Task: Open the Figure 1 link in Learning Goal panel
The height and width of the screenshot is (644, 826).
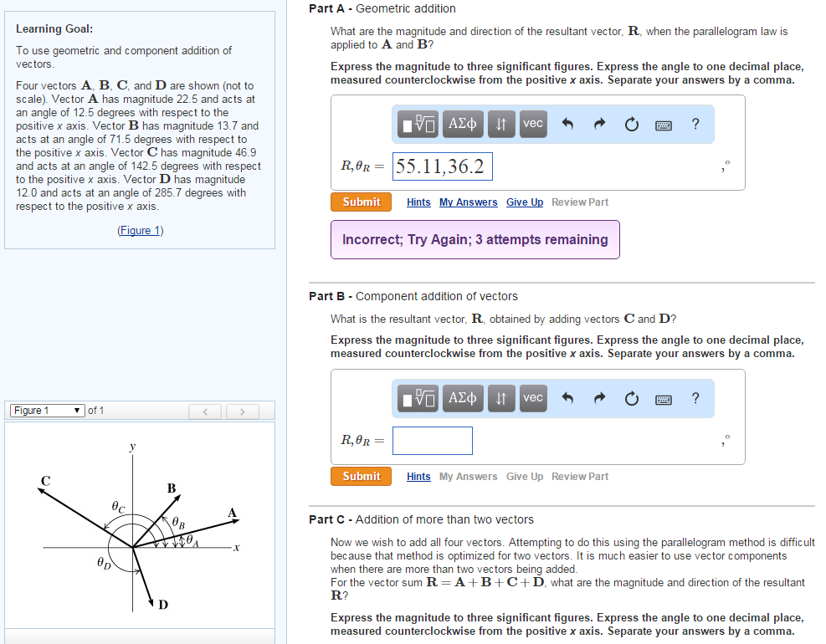Action: (x=140, y=230)
